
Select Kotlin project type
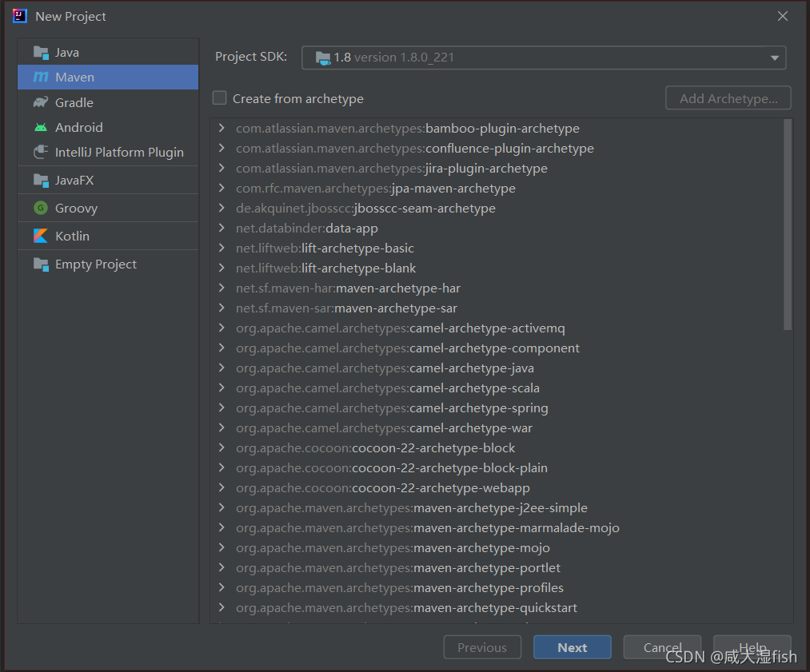point(108,236)
